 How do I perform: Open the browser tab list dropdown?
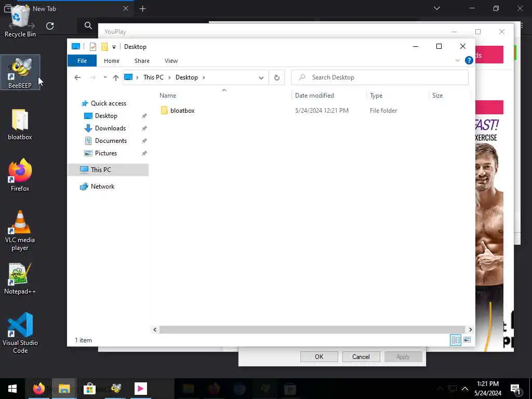coord(437,8)
